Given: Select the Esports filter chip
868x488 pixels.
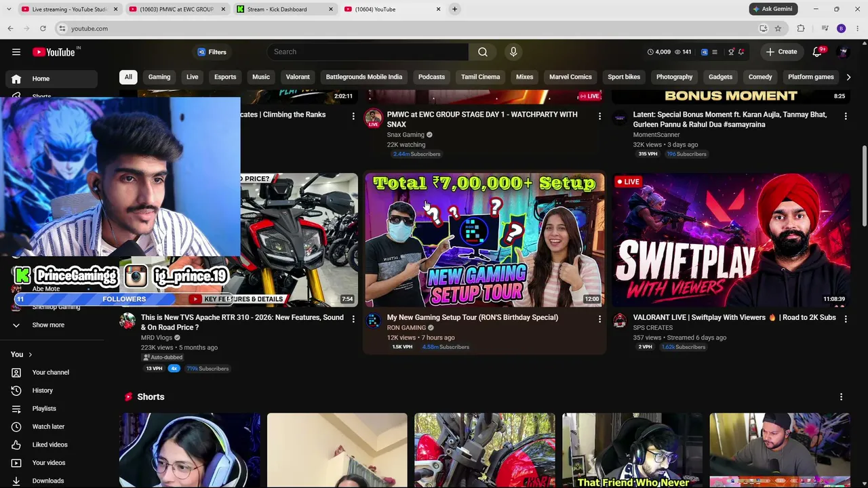Looking at the screenshot, I should (225, 77).
